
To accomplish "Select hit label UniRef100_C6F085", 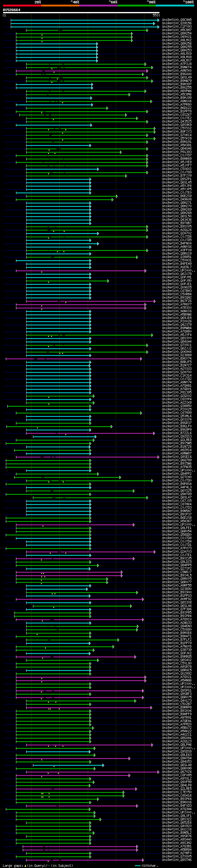I will coord(177,775).
